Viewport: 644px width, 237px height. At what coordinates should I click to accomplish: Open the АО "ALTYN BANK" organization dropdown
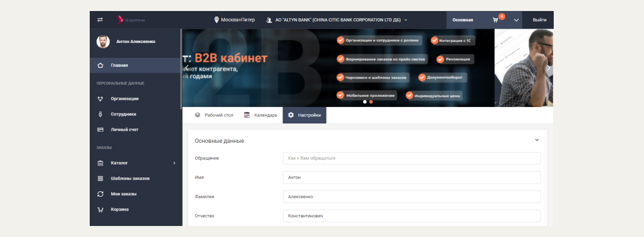(337, 20)
